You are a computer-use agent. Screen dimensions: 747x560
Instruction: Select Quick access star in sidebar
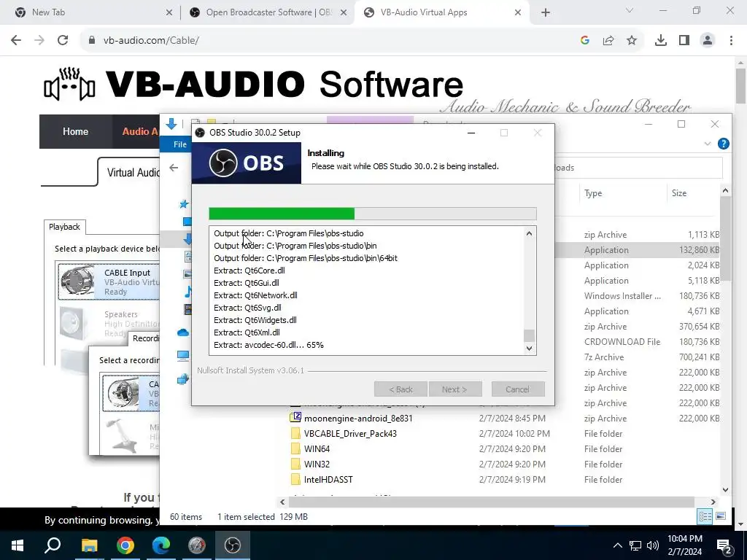click(184, 204)
